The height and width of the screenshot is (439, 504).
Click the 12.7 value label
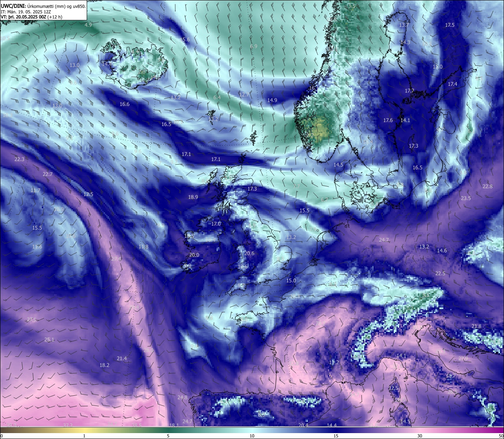click(244, 94)
